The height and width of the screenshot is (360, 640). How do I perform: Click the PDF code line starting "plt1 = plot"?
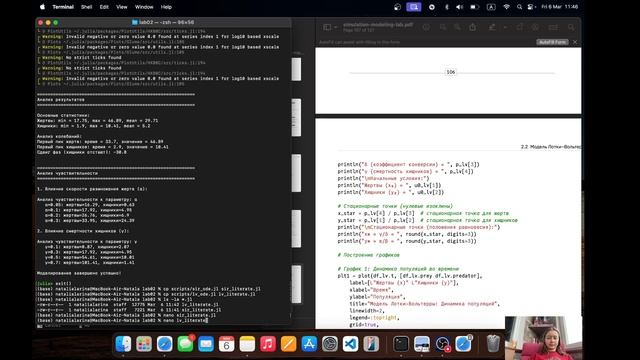(x=410, y=276)
